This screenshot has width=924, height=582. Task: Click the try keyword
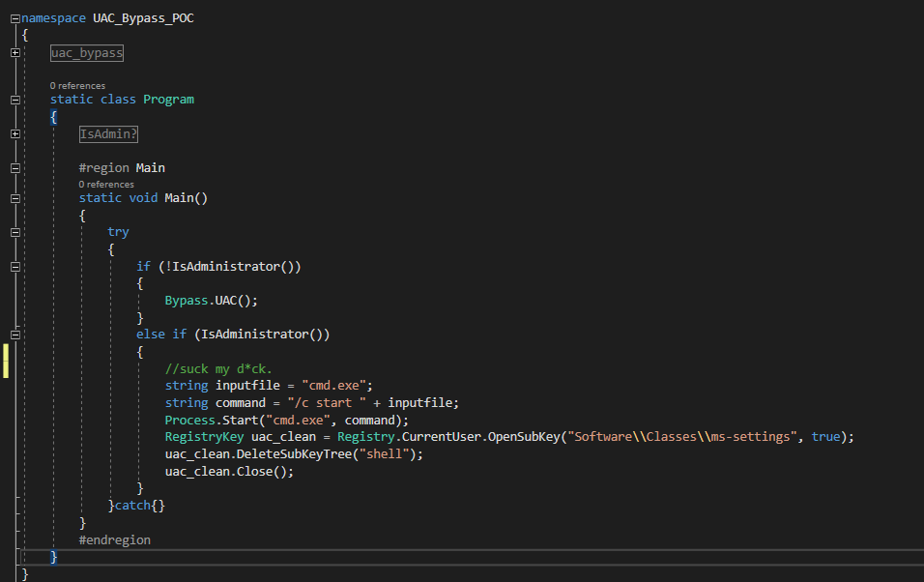tap(118, 232)
